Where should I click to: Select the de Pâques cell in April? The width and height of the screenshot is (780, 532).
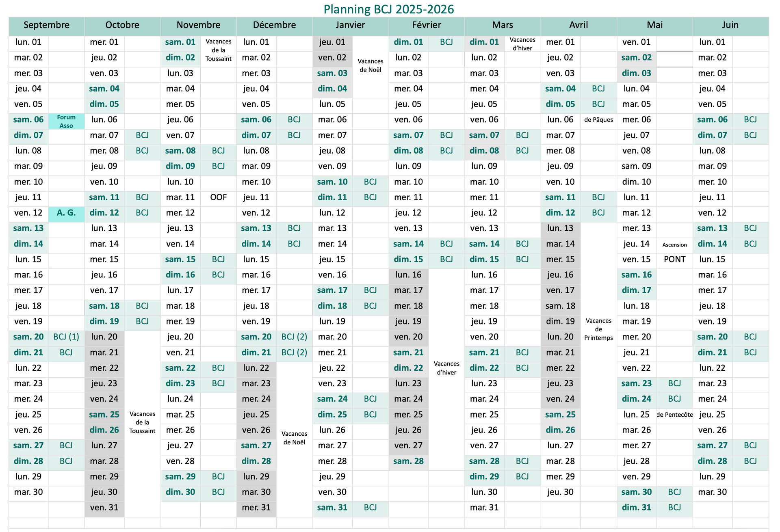click(x=598, y=120)
